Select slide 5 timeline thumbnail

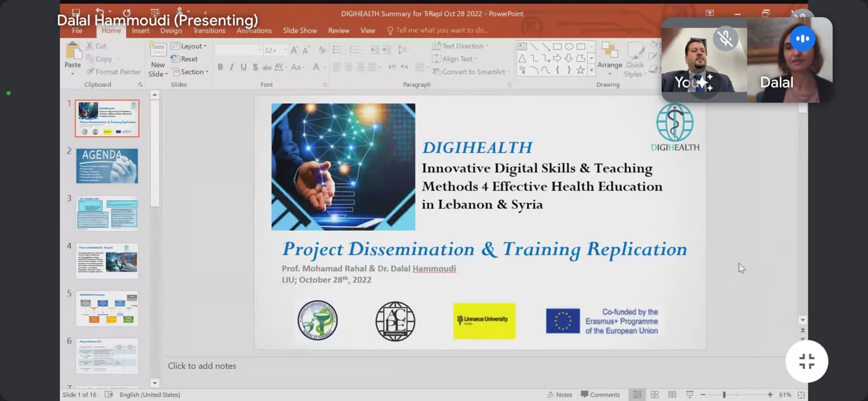point(107,308)
